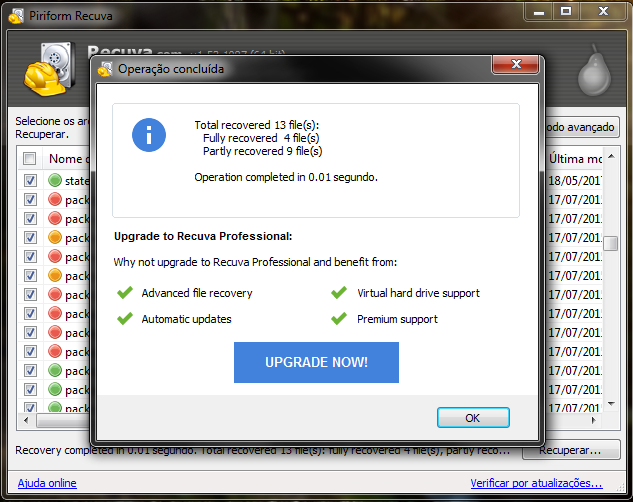Click the Recuva icon in dialog title
The height and width of the screenshot is (502, 633).
pyautogui.click(x=105, y=69)
